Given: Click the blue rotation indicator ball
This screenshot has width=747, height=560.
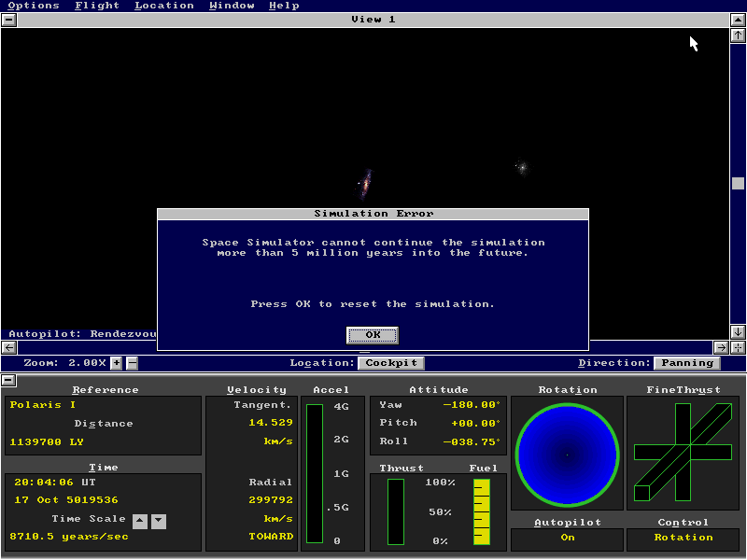Looking at the screenshot, I should click(x=567, y=455).
